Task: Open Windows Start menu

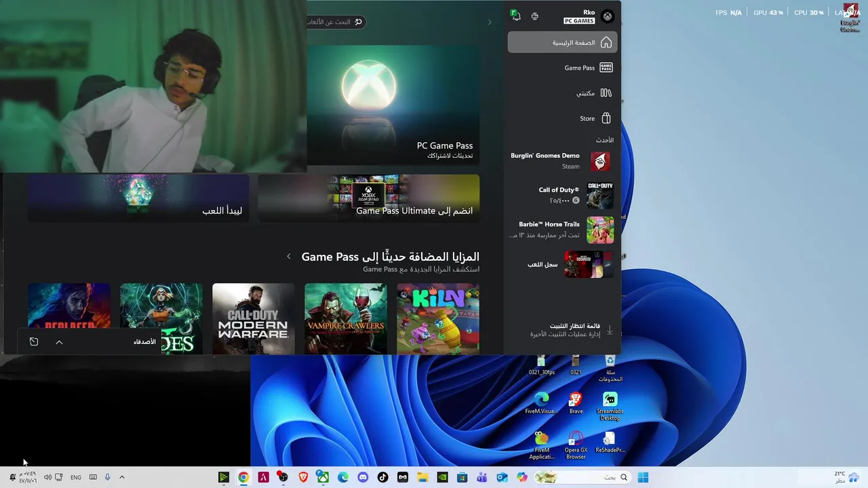Action: (643, 477)
